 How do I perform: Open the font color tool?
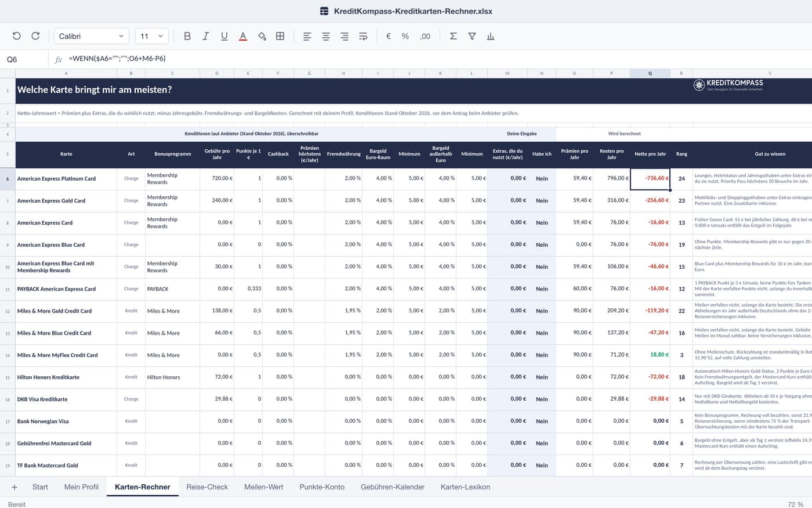[243, 36]
